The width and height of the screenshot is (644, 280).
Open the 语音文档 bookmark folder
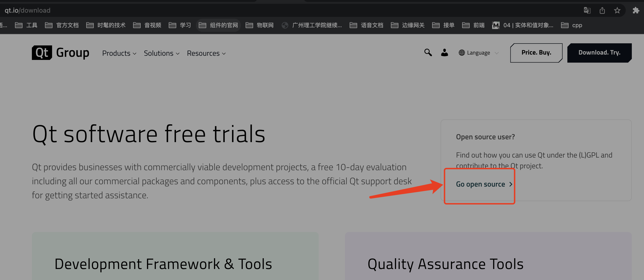coord(366,25)
